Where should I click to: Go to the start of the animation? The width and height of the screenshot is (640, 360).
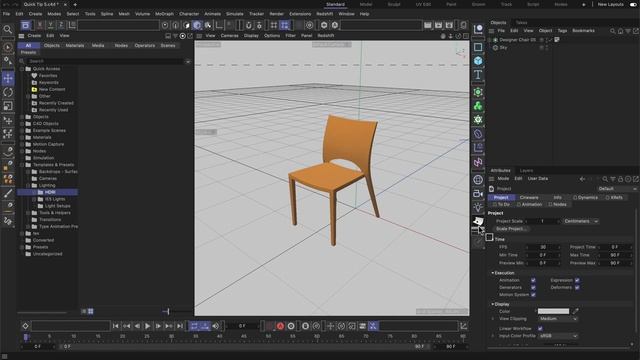coord(116,326)
